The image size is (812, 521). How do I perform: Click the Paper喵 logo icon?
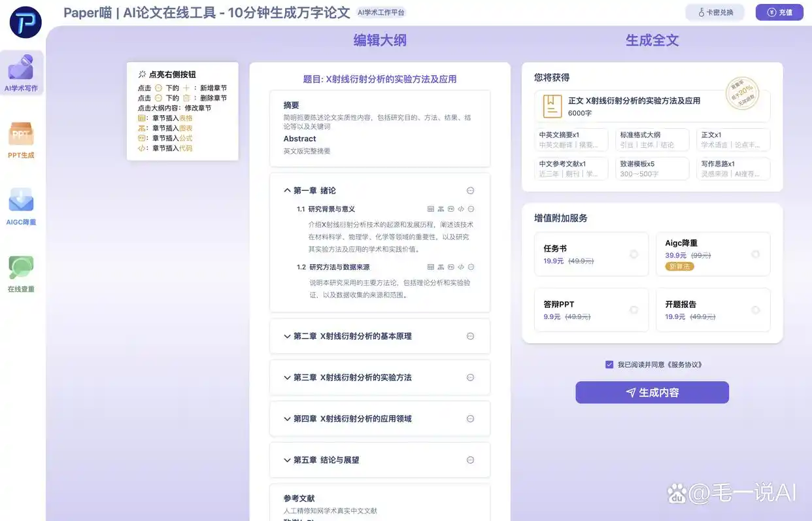tap(24, 22)
